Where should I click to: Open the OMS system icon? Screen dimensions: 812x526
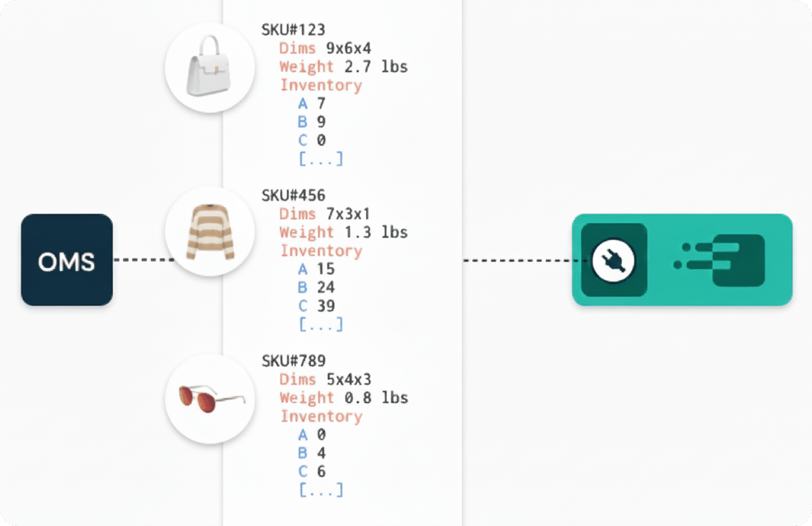[x=66, y=261]
